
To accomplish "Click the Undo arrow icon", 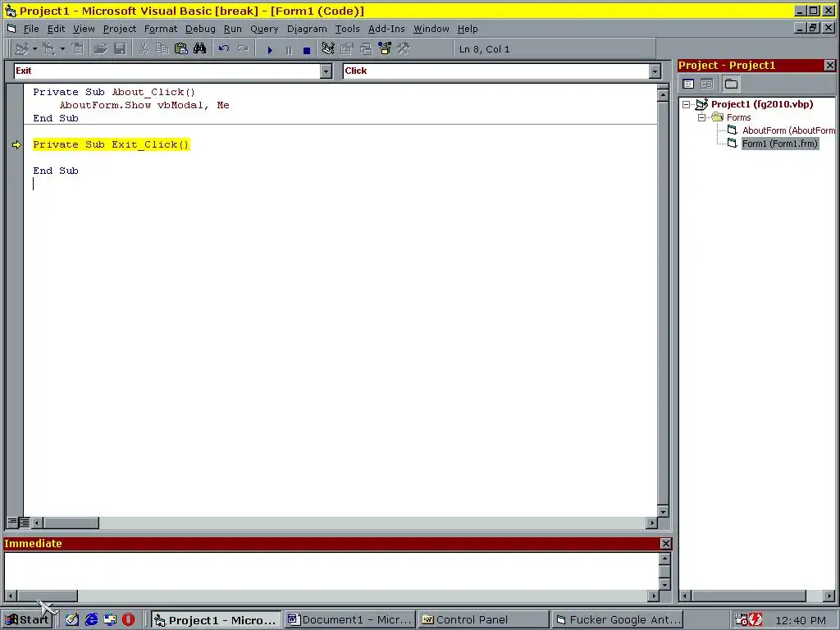I will (224, 49).
